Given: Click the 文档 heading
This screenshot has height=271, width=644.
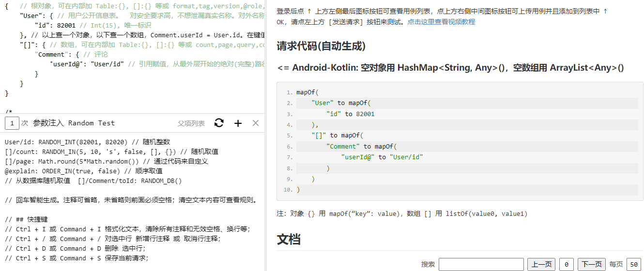Looking at the screenshot, I should 289,239.
